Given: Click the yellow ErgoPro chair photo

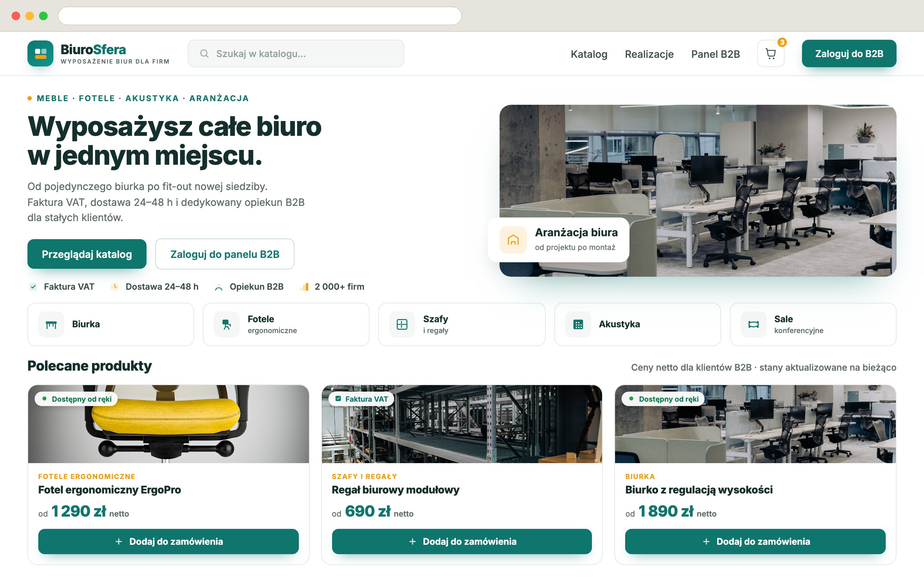Looking at the screenshot, I should (169, 424).
